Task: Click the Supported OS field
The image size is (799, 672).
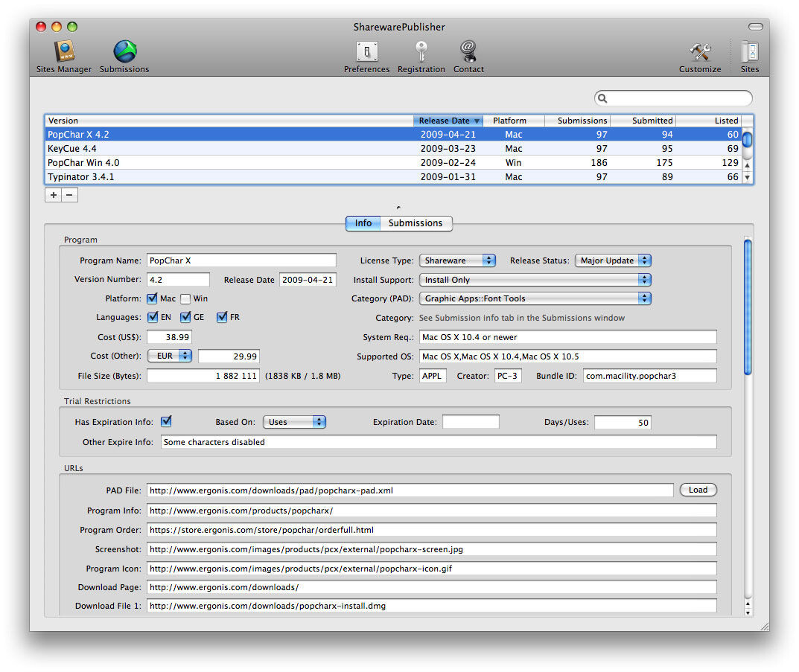Action: (567, 356)
